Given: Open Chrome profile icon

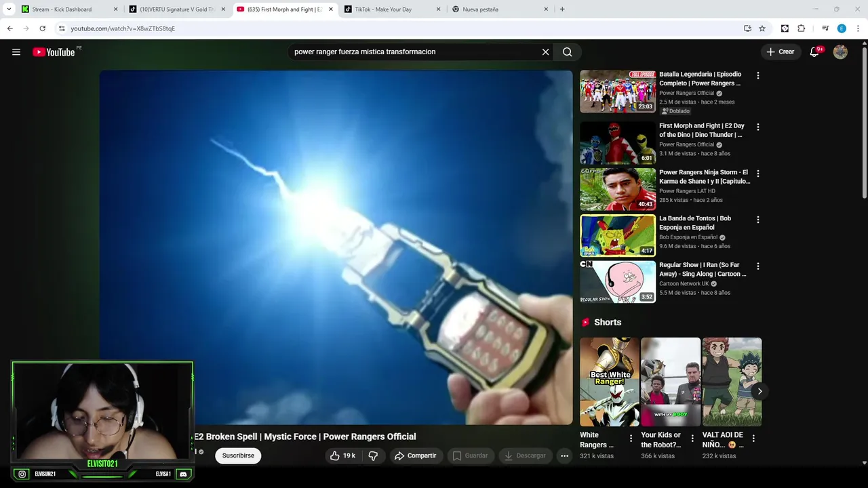Looking at the screenshot, I should (x=842, y=28).
